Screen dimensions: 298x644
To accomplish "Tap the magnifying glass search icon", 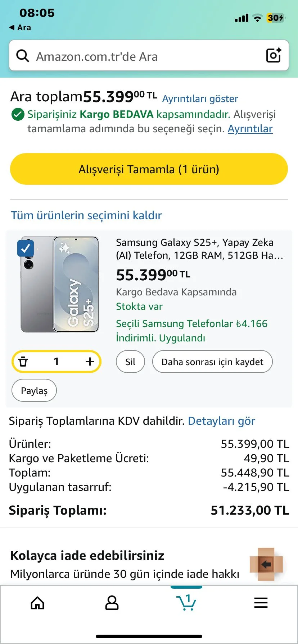I will (23, 56).
